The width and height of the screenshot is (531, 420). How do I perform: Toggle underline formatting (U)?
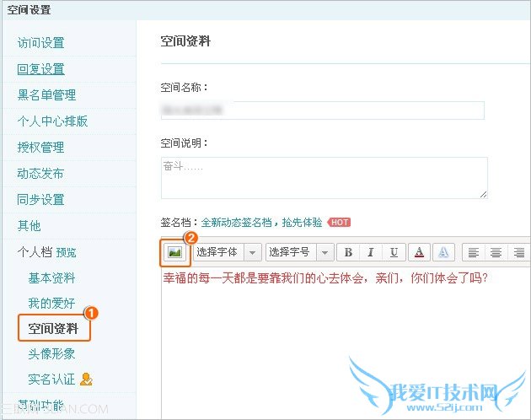(394, 252)
